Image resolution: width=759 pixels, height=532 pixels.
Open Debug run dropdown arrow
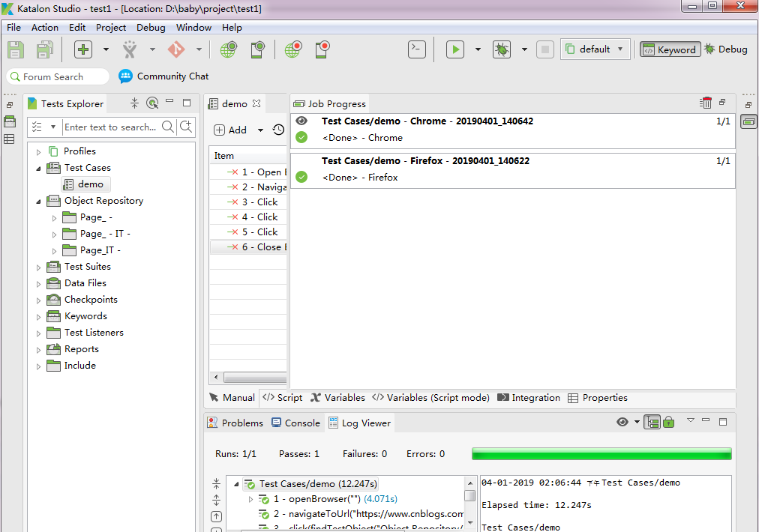coord(524,49)
